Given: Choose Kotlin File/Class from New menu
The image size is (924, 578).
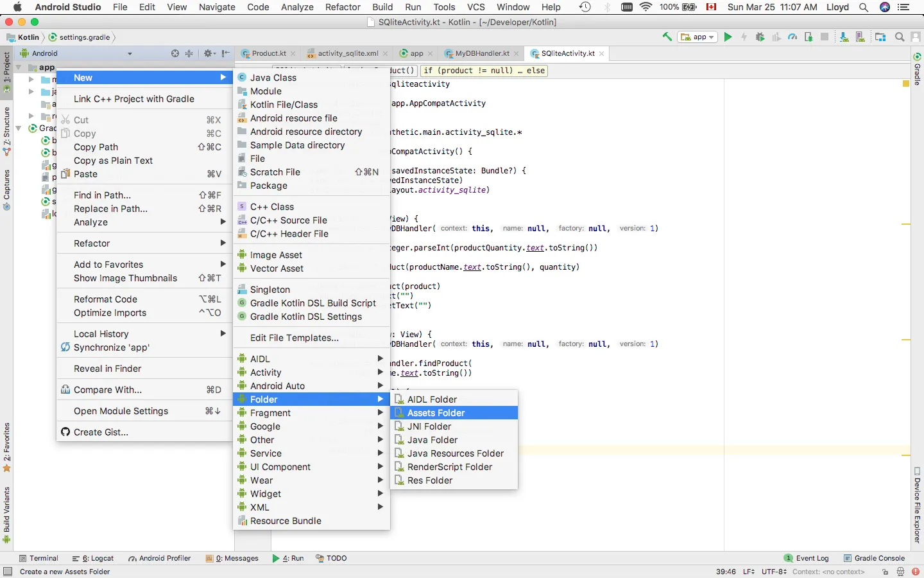Looking at the screenshot, I should pos(284,105).
